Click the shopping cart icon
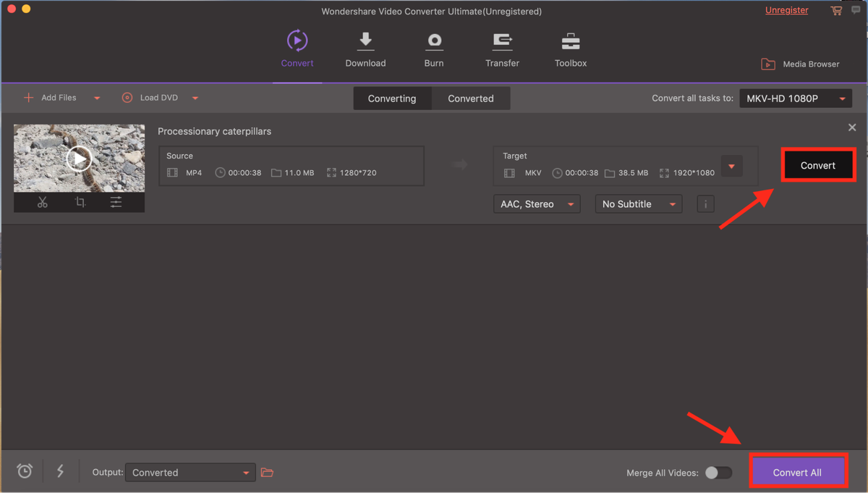This screenshot has width=868, height=493. [836, 11]
